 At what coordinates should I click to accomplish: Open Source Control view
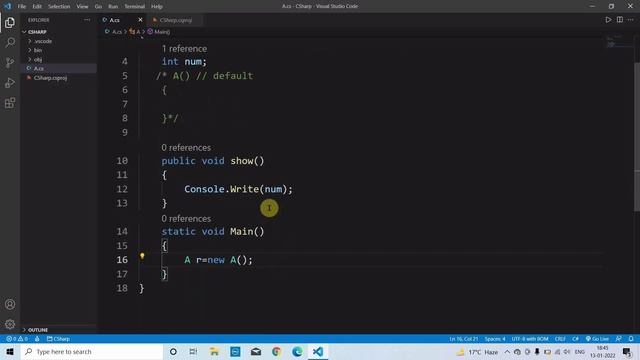coord(10,62)
